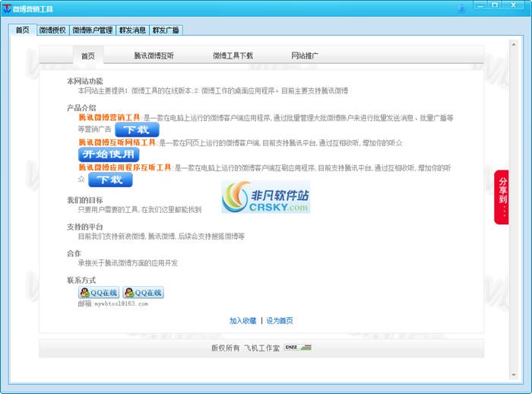Screen dimensions: 532x394
Task: Click the 飞机工作室 footer text
Action: tap(261, 348)
